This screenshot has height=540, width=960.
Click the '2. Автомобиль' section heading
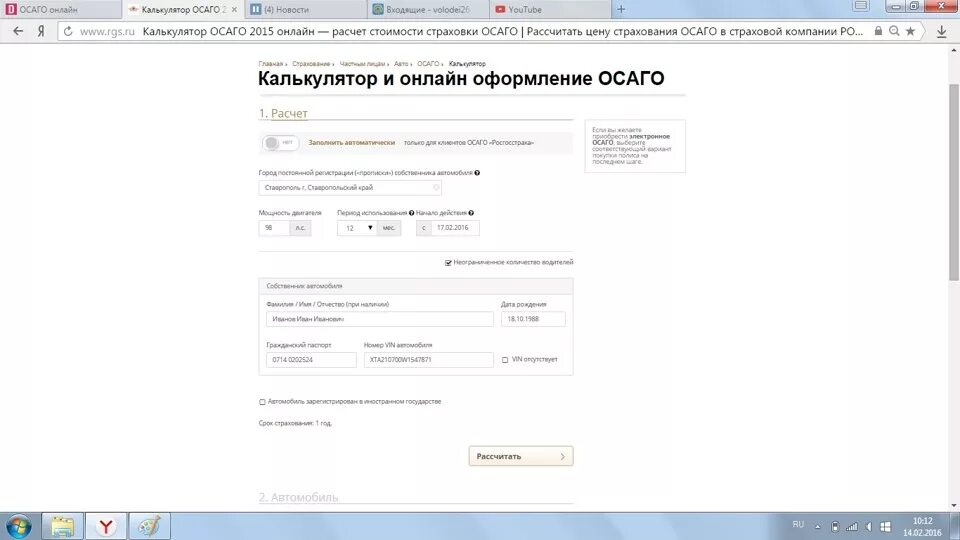(x=298, y=497)
